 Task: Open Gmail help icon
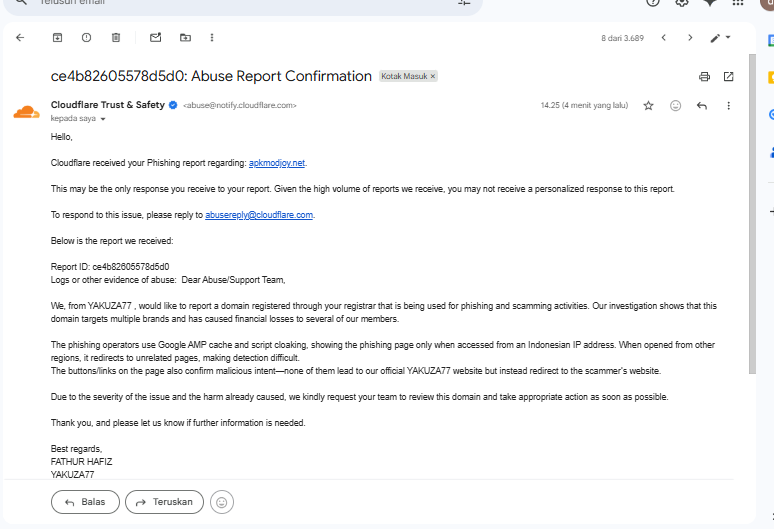click(653, 2)
